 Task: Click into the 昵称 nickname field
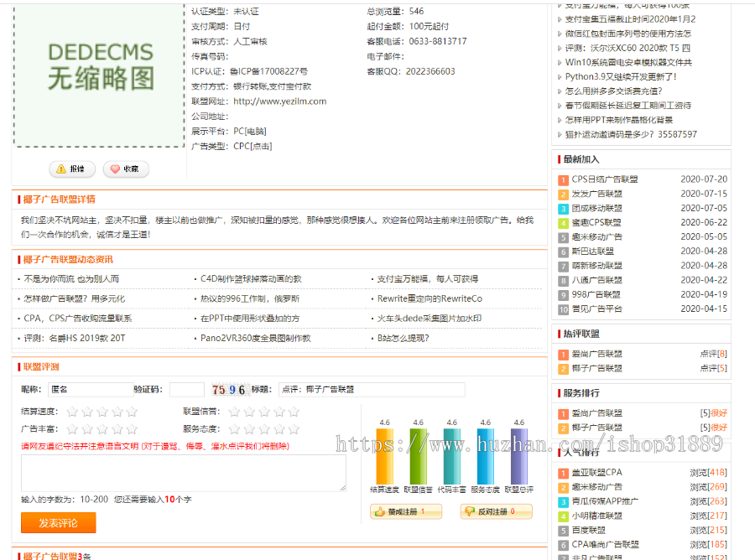click(x=90, y=390)
